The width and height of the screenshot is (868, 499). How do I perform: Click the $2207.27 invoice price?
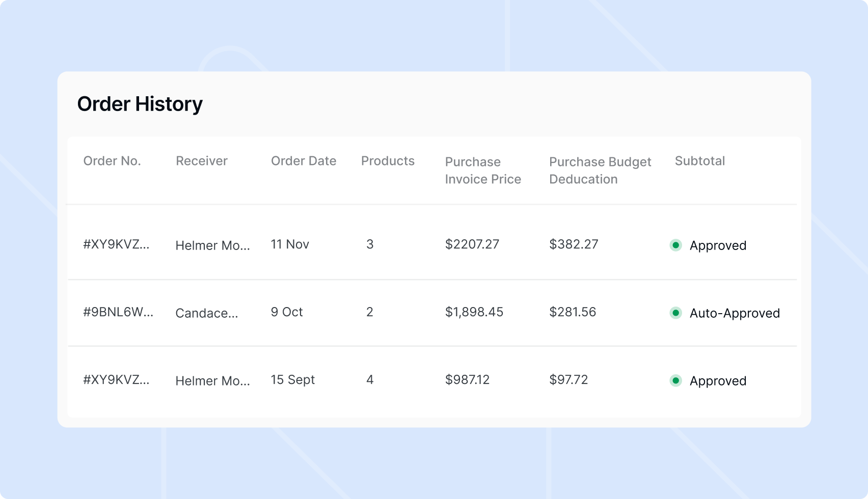(x=472, y=244)
